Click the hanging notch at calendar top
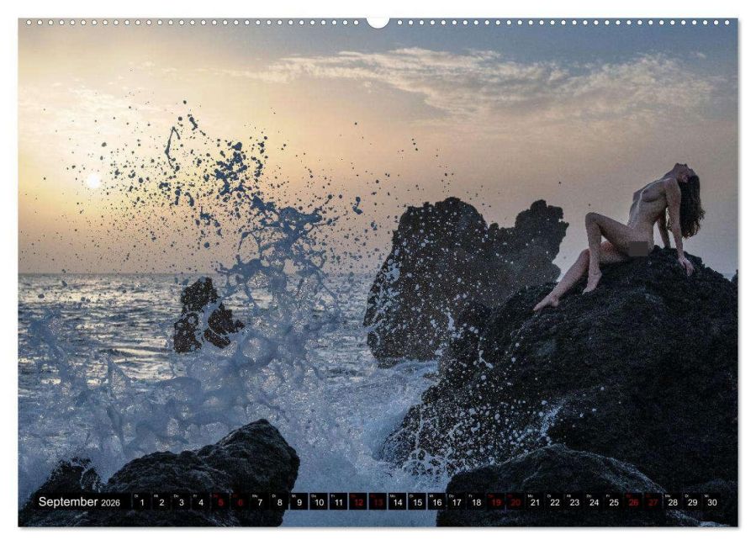This screenshot has width=756, height=545. [x=378, y=22]
